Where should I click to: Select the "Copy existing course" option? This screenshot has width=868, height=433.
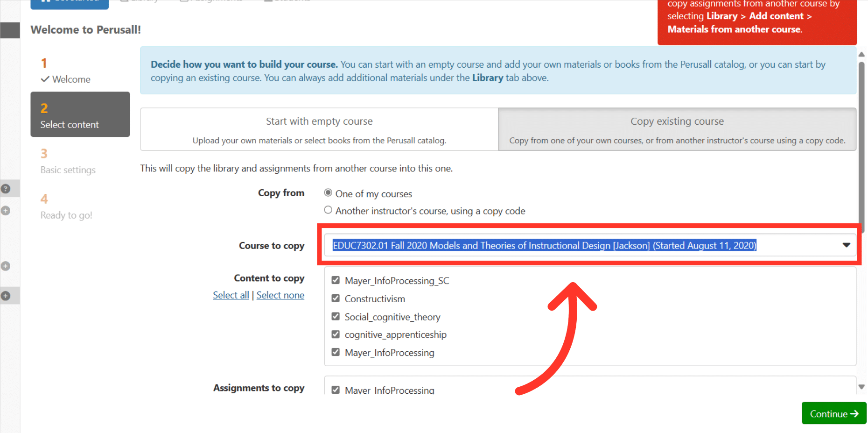[x=677, y=129]
